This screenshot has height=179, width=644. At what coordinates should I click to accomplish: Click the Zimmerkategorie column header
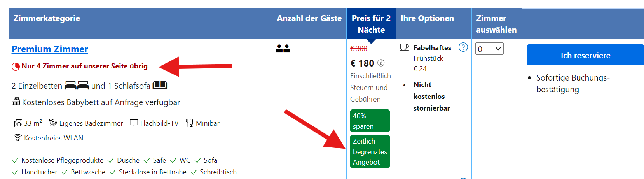point(47,18)
